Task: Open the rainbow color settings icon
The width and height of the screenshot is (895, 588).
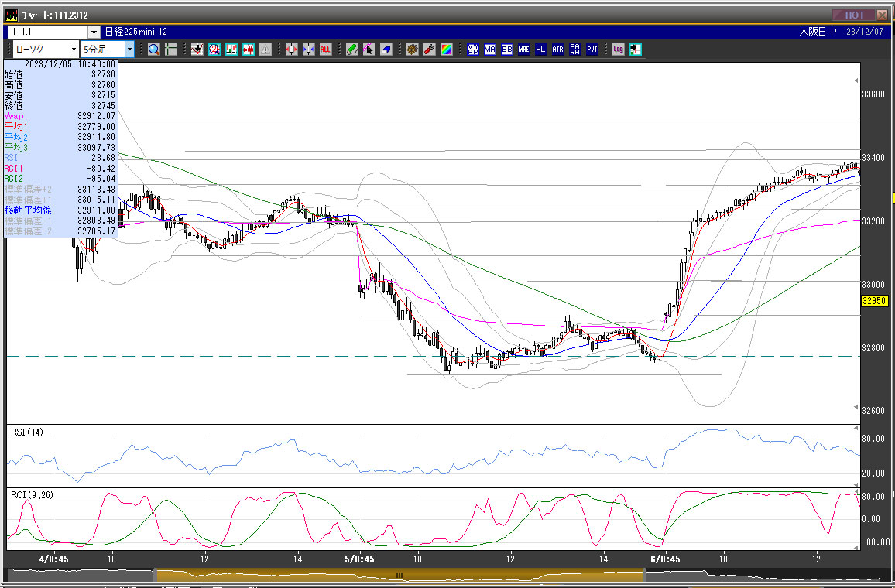Action: tap(447, 50)
